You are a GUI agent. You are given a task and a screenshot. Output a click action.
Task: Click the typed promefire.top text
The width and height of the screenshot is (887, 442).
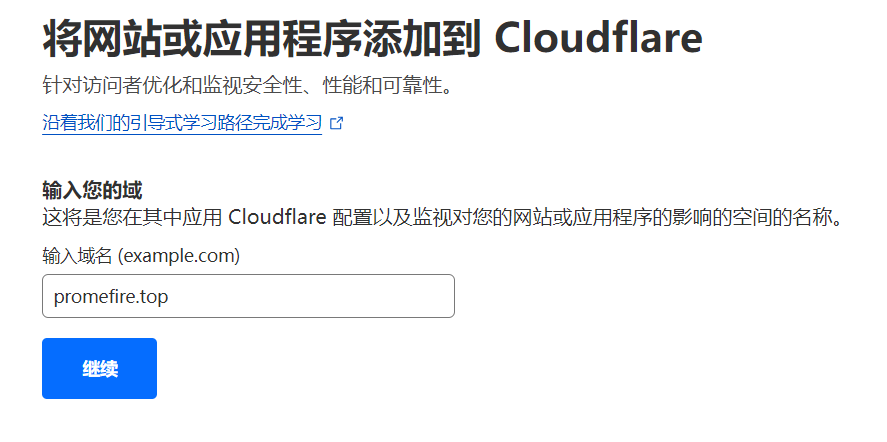(111, 297)
